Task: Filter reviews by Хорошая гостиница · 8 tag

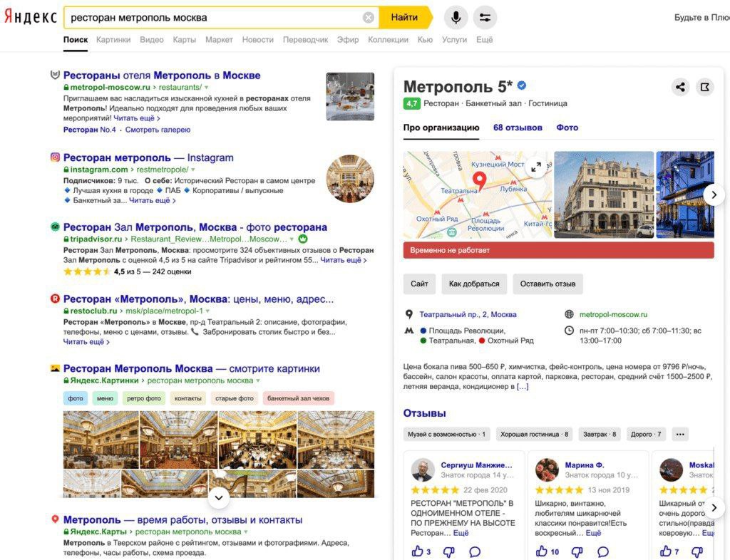Action: (x=534, y=435)
